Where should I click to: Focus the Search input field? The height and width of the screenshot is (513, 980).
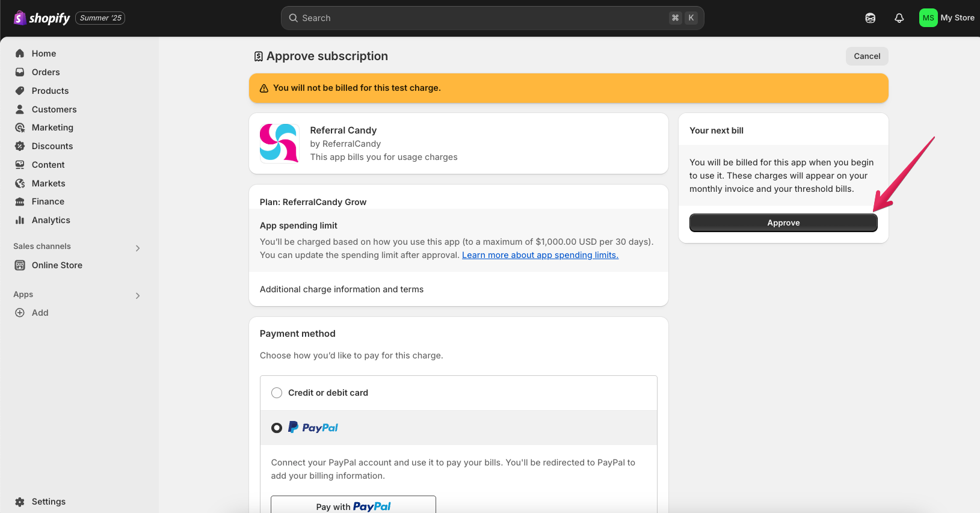click(492, 18)
